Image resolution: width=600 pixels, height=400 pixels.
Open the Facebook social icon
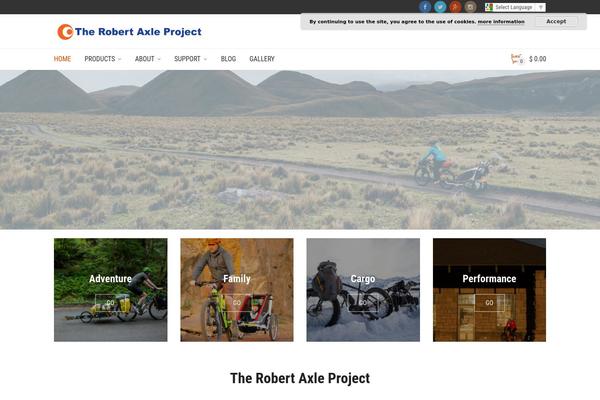coord(425,7)
